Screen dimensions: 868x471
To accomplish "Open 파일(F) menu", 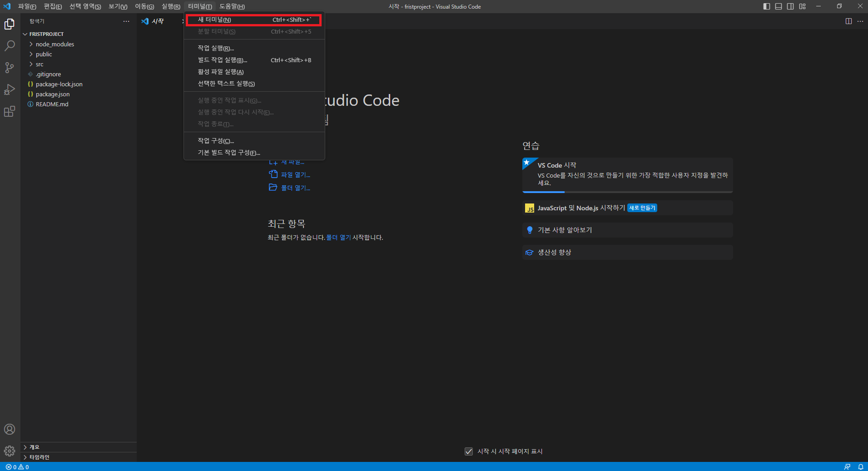I will point(27,6).
